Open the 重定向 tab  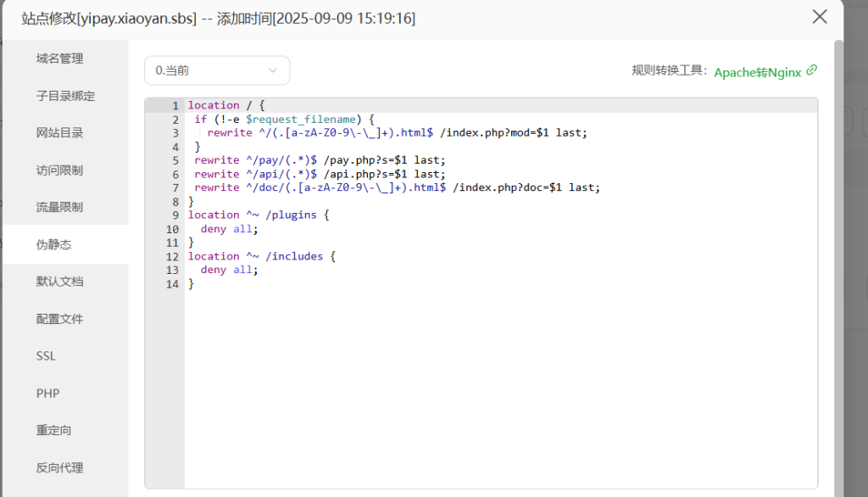coord(54,430)
